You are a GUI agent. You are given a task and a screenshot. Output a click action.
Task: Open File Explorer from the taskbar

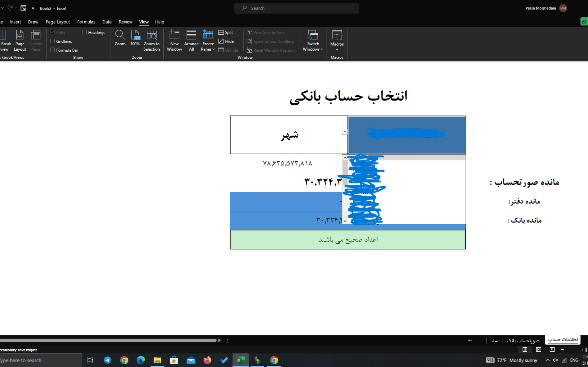tap(157, 360)
